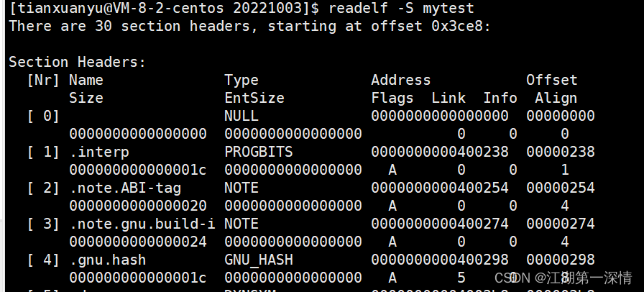Click the section index '[ 4]'

43,260
